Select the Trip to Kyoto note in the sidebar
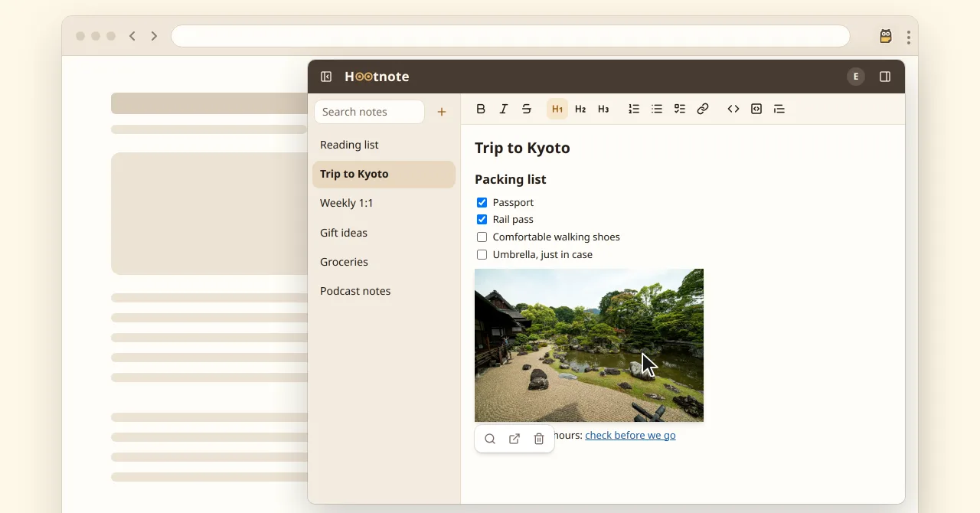 coord(384,175)
